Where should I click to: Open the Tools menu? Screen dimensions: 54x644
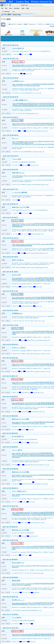coord(23,8)
